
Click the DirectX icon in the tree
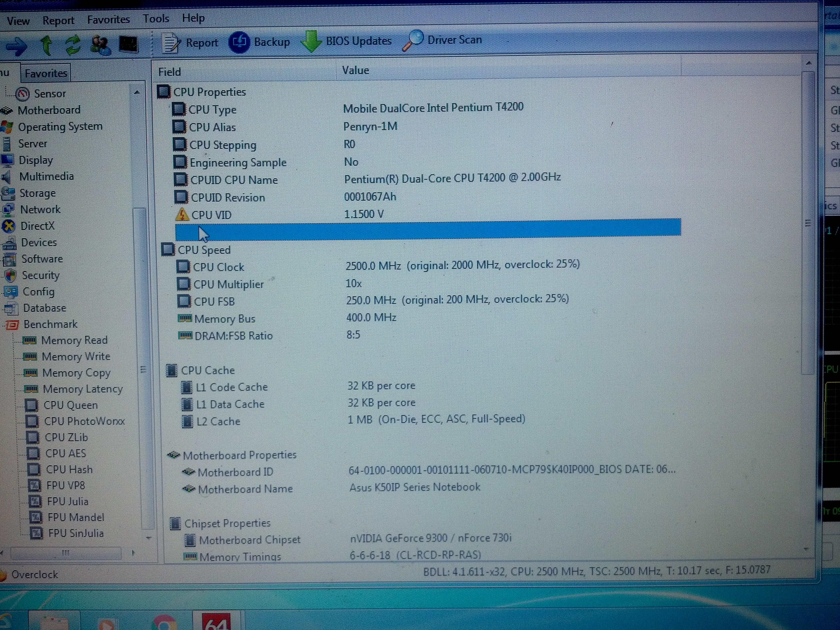(x=9, y=226)
